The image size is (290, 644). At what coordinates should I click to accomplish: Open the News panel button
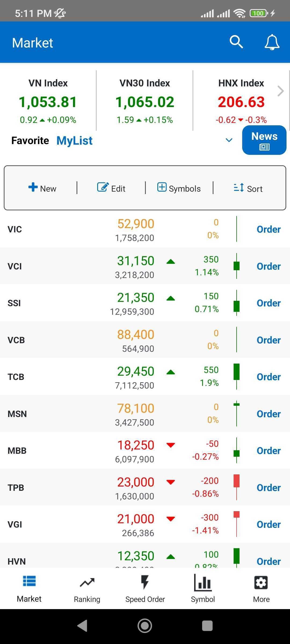[x=264, y=140]
